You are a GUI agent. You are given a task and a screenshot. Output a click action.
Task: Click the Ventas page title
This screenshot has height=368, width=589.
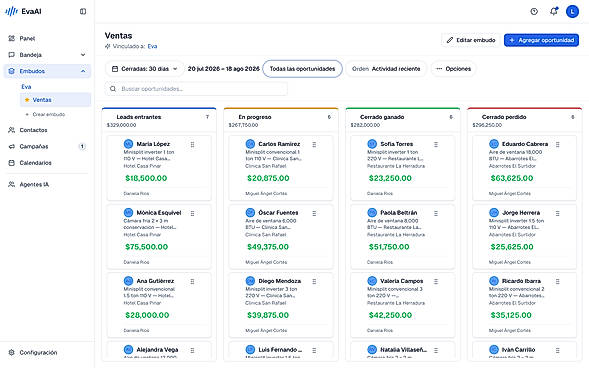[x=118, y=36]
